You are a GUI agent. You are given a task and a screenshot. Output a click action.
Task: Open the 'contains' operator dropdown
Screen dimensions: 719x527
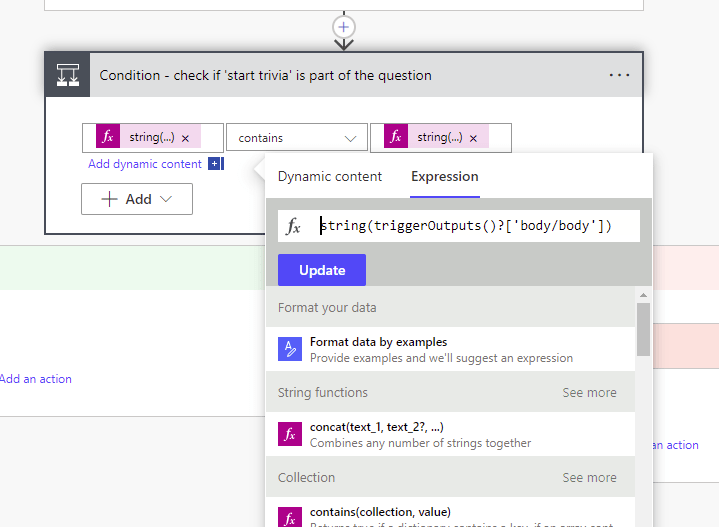coord(296,138)
